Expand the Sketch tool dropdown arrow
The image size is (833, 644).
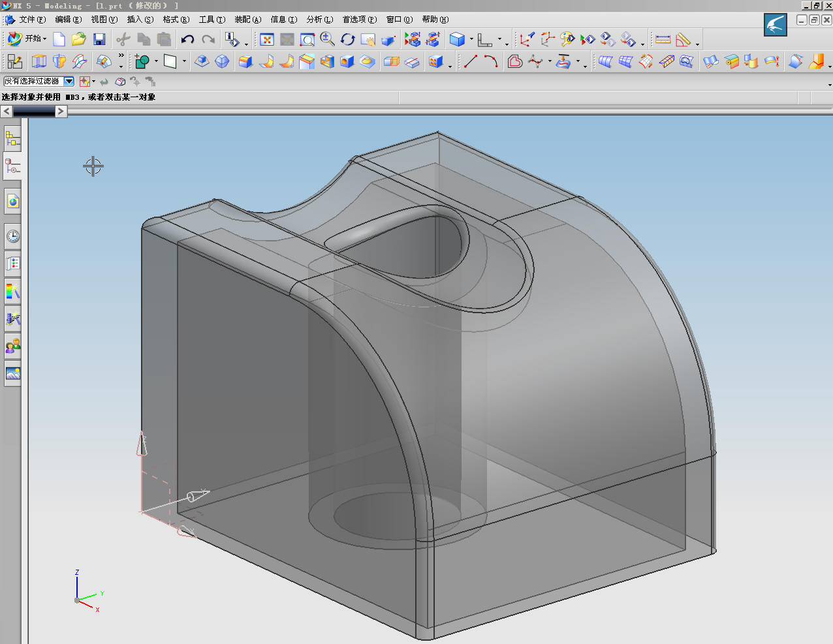156,61
